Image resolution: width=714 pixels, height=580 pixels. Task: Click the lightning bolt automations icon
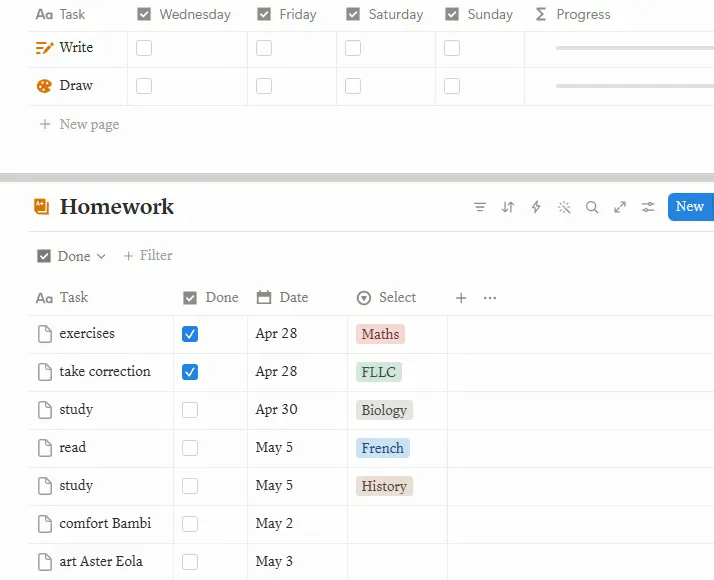[536, 207]
